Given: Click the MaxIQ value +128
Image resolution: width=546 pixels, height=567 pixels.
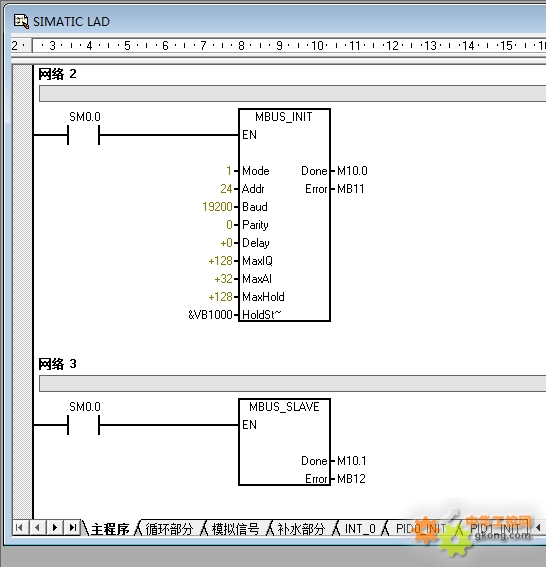Looking at the screenshot, I should pyautogui.click(x=220, y=261).
